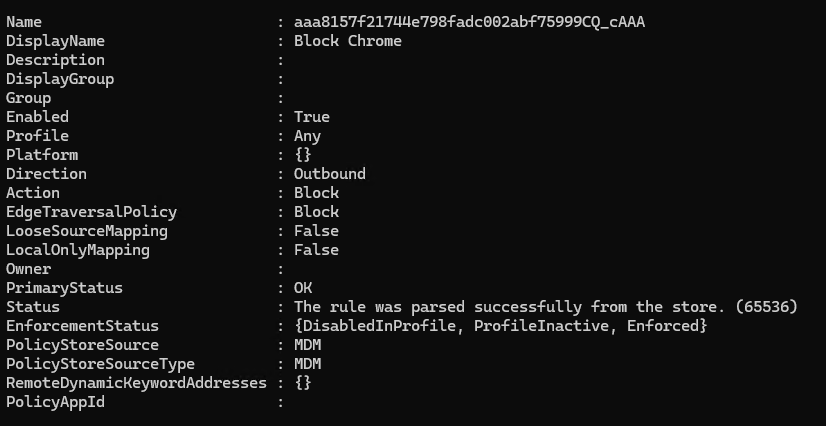The width and height of the screenshot is (826, 426).
Task: Click the "True" value beside Enabled
Action: tap(312, 117)
